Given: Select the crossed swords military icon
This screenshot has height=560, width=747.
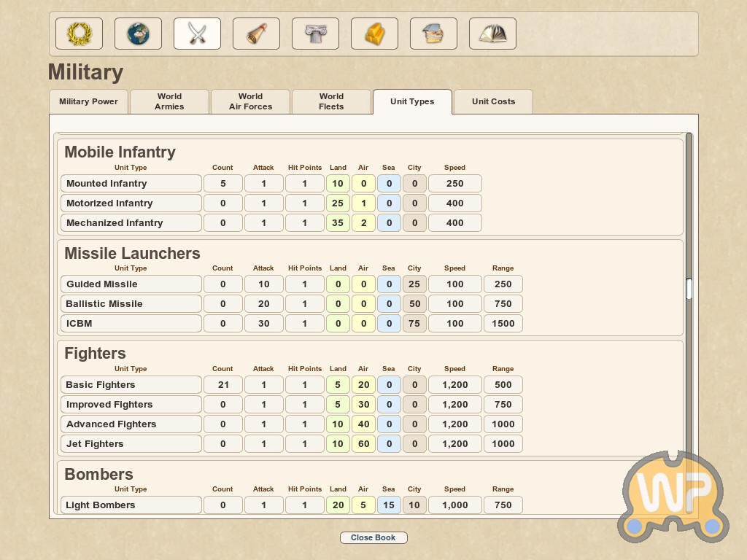Looking at the screenshot, I should (197, 34).
